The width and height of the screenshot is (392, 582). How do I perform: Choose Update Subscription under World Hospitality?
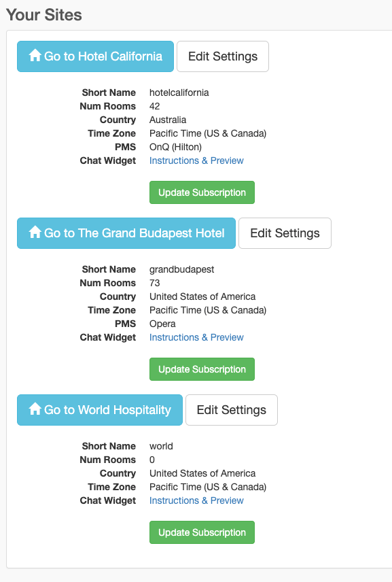pos(202,532)
